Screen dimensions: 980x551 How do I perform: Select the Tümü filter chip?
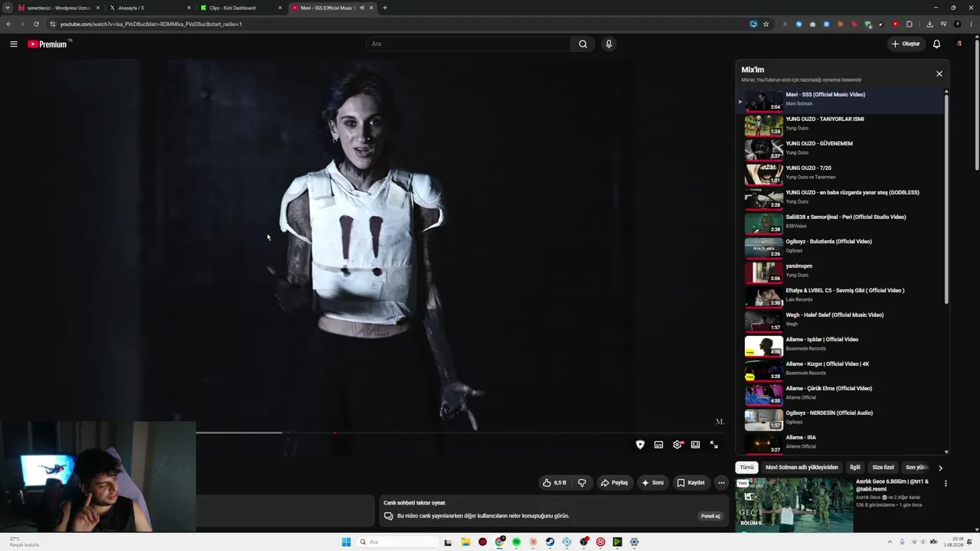click(x=746, y=468)
